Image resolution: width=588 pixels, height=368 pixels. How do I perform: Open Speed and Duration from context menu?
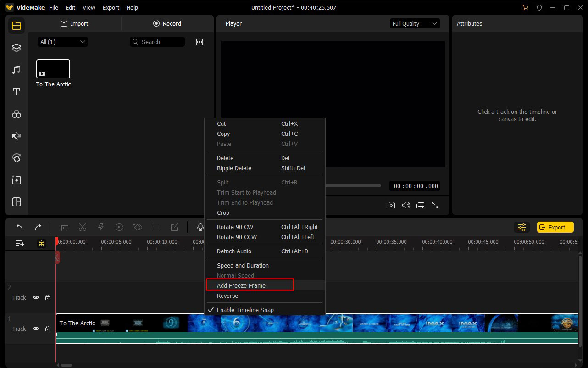click(243, 265)
